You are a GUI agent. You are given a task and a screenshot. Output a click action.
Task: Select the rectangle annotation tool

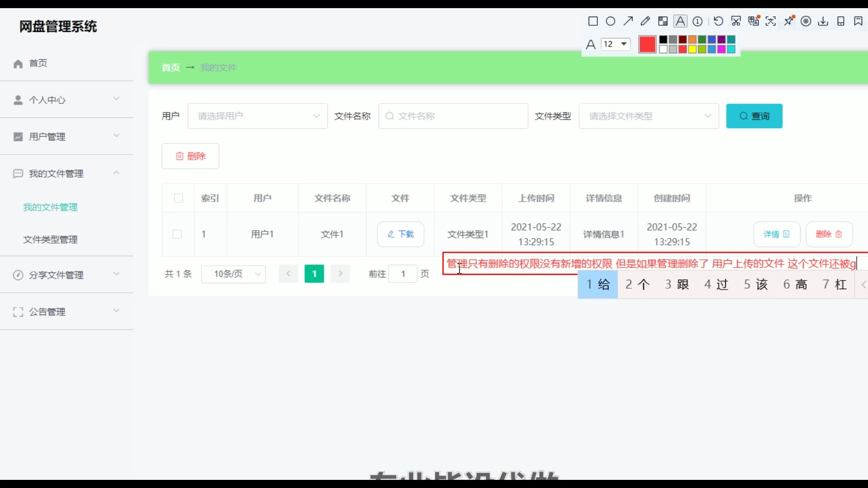[593, 21]
